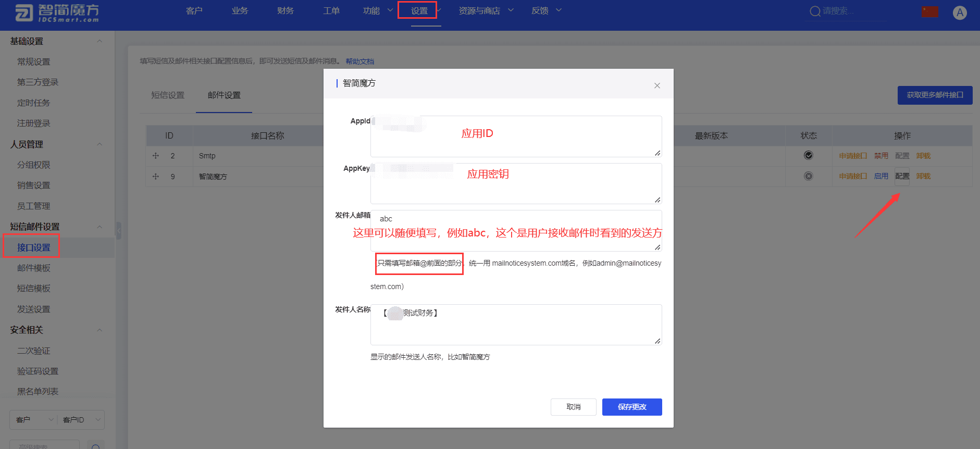The height and width of the screenshot is (449, 980).
Task: Click the AppId text field
Action: tap(516, 136)
